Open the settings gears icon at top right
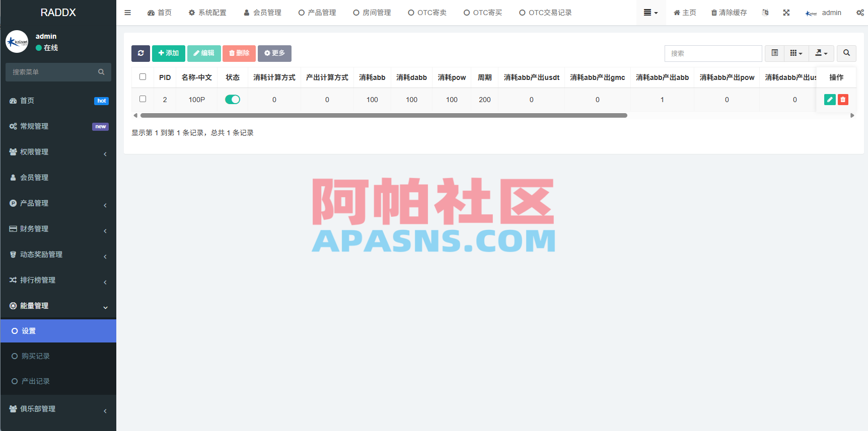 (860, 13)
